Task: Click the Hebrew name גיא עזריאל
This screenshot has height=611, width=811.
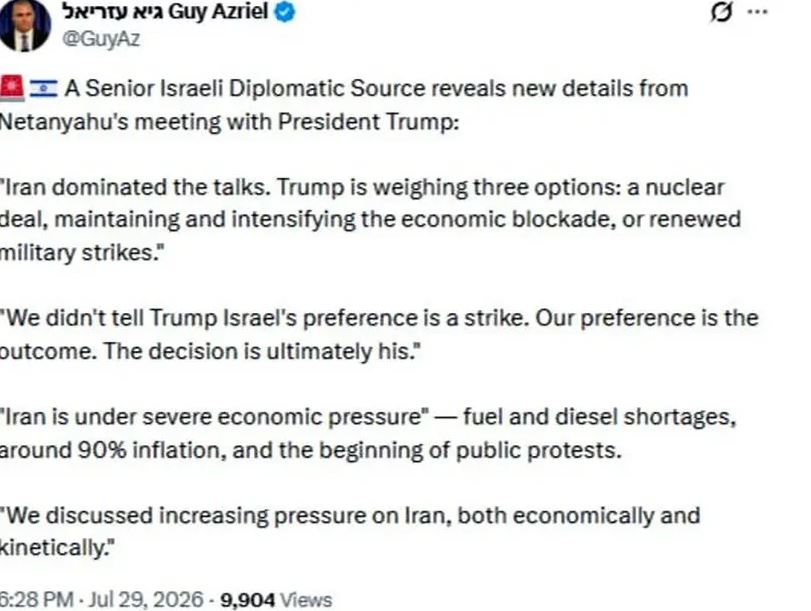Action: pyautogui.click(x=113, y=11)
